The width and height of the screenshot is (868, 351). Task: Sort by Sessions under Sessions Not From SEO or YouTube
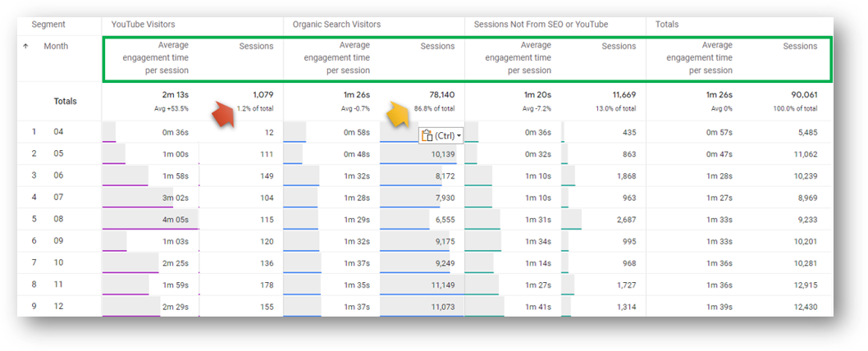point(619,47)
